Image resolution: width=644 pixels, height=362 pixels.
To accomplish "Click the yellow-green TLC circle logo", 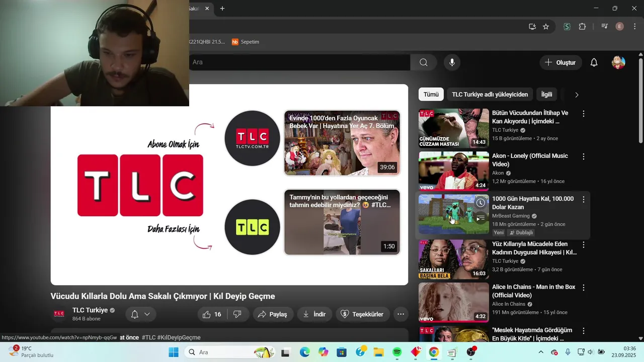I will 252,227.
